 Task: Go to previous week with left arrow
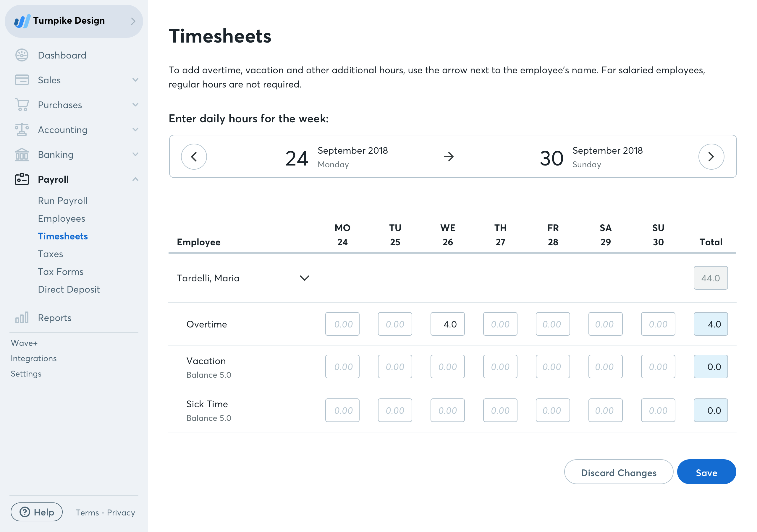(x=194, y=157)
